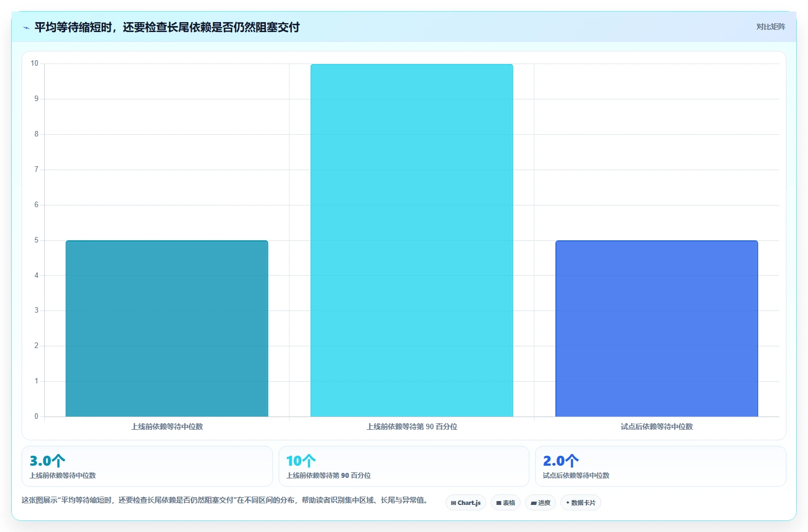Click the 上线前依赖等待第 90 百分位 caption under 10个

click(328, 476)
